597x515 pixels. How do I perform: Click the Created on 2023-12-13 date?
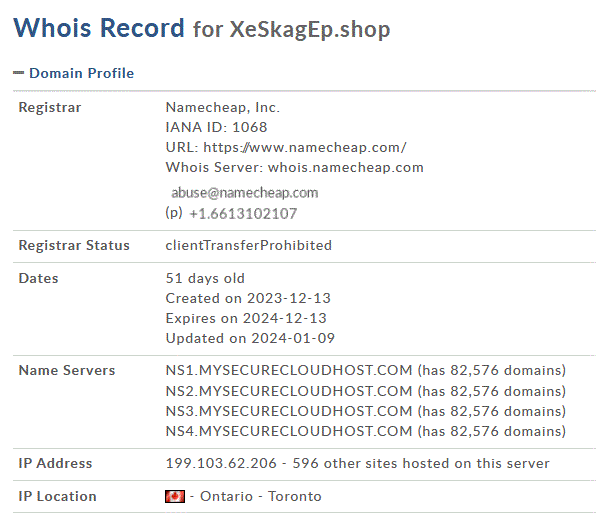click(x=248, y=298)
